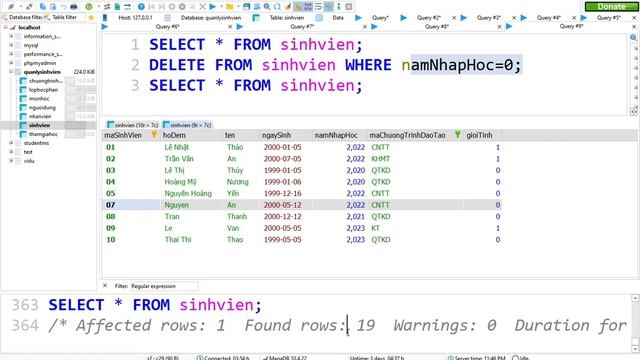Select the nguoidung table in tree
640x360 pixels.
coord(42,108)
